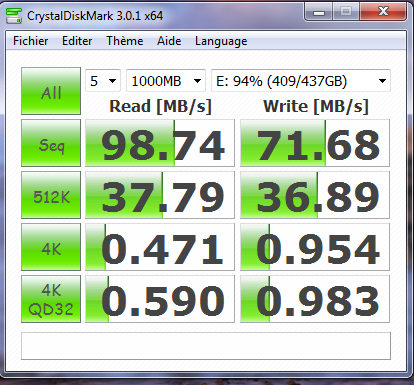
Task: Click the CrystalDiskMark app icon in title bar
Action: (x=14, y=16)
